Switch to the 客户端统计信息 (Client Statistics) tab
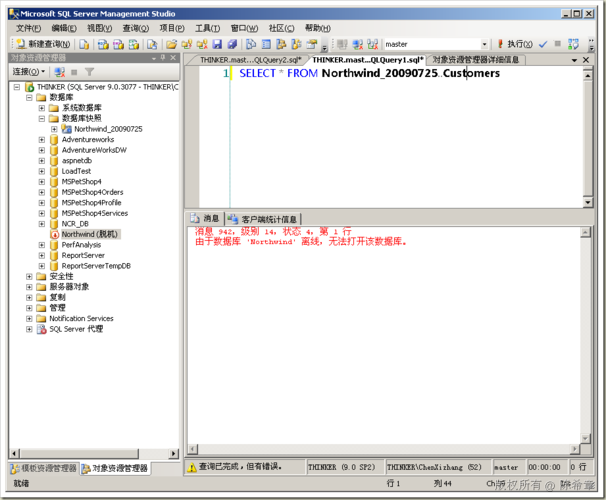Viewport: 606px width, 500px height. point(263,219)
